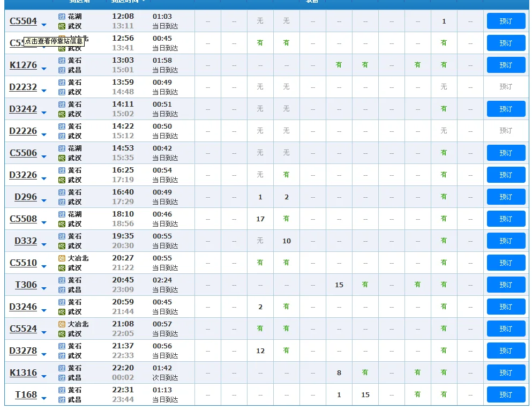
Task: Click the 过 icon beside 黄石 for D2232
Action: (x=61, y=83)
